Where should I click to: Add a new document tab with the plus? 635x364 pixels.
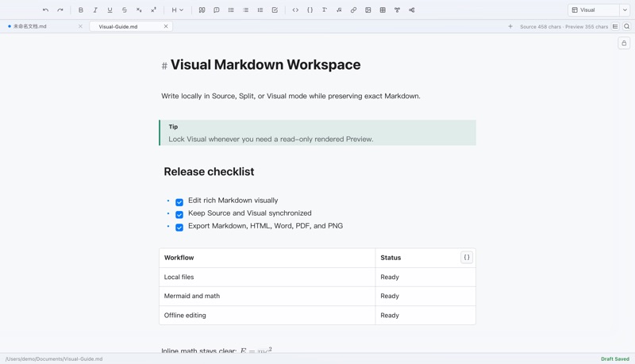(x=510, y=26)
